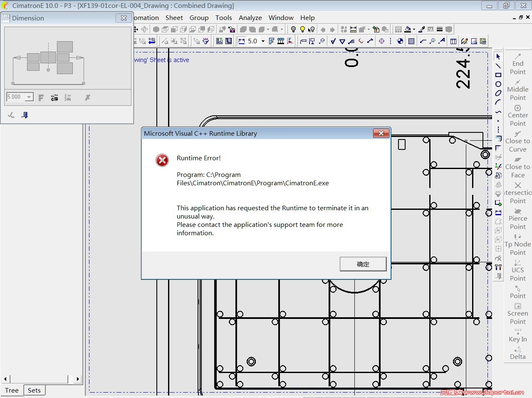Screen dimensions: 532x398
Task: Open the Tools menu
Action: pos(223,17)
